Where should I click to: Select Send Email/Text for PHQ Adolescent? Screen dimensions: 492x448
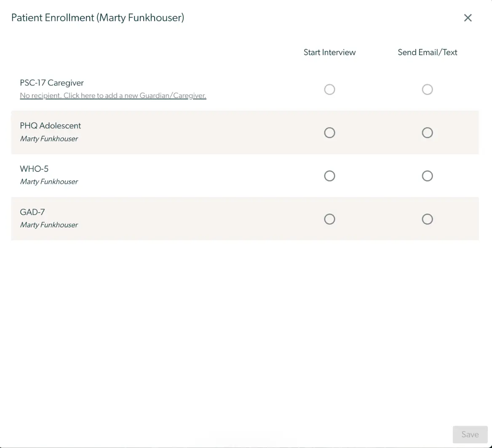coord(427,133)
